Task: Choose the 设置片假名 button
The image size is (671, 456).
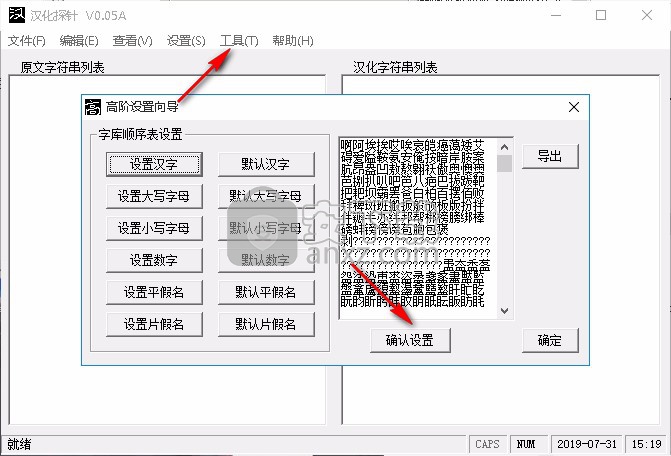Action: tap(154, 324)
